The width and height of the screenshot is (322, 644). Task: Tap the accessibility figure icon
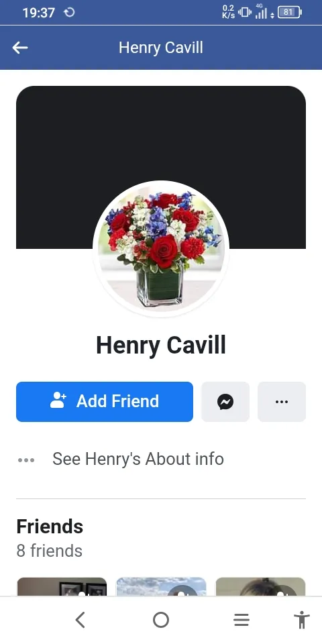coord(301,620)
